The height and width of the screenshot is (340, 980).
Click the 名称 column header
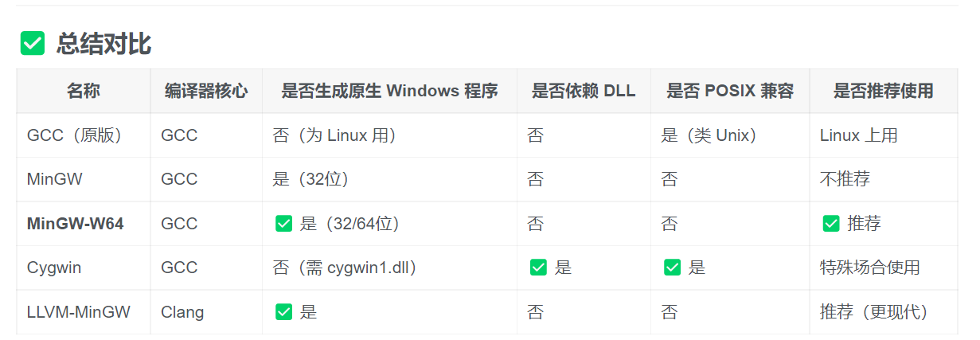pos(84,91)
